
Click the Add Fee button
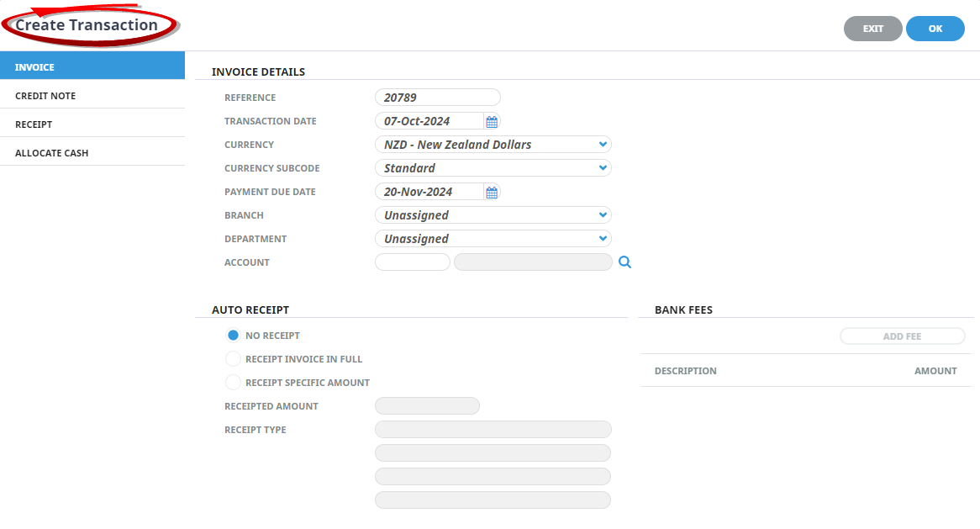tap(902, 336)
